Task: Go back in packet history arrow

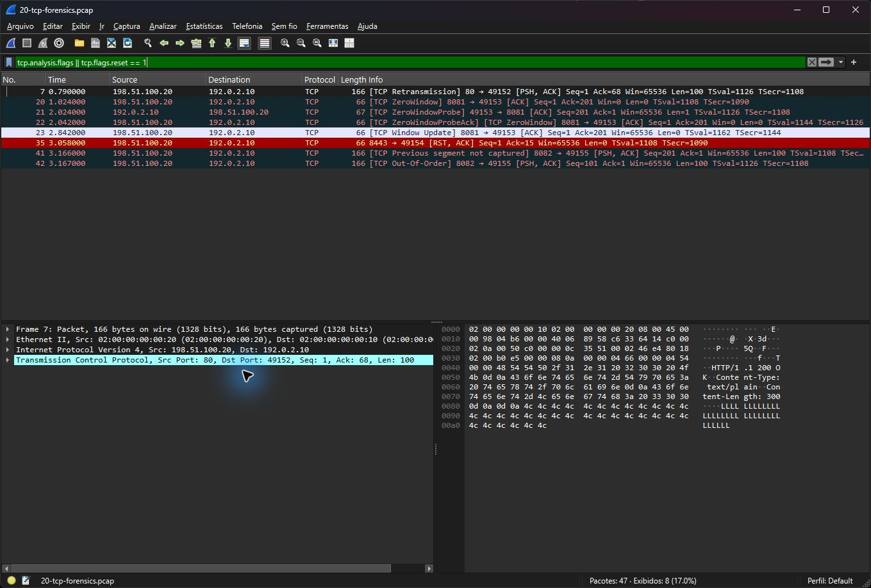Action: point(164,43)
